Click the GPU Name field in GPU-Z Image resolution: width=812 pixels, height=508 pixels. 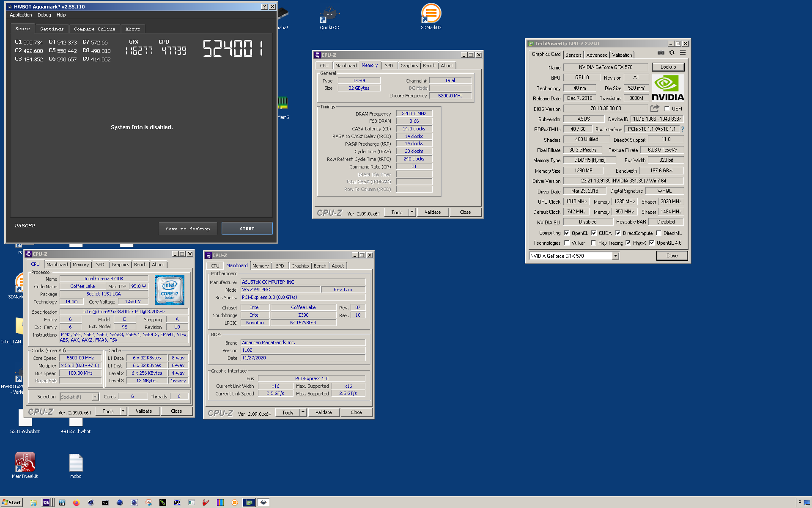pyautogui.click(x=606, y=67)
